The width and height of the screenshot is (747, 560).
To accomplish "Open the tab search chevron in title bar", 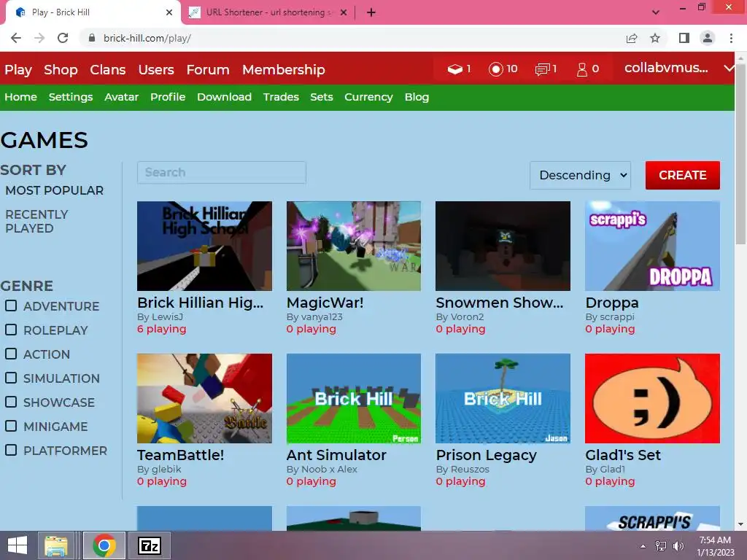I will [656, 12].
